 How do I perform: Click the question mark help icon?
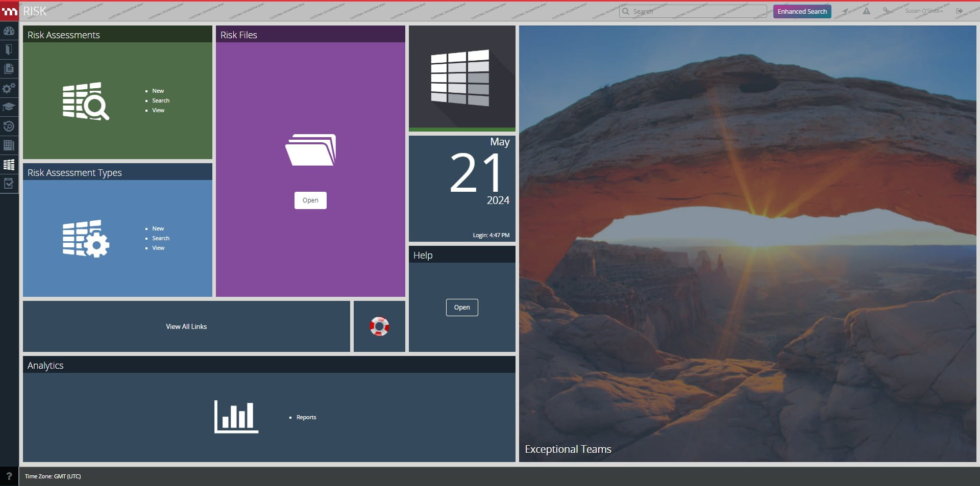[9, 476]
